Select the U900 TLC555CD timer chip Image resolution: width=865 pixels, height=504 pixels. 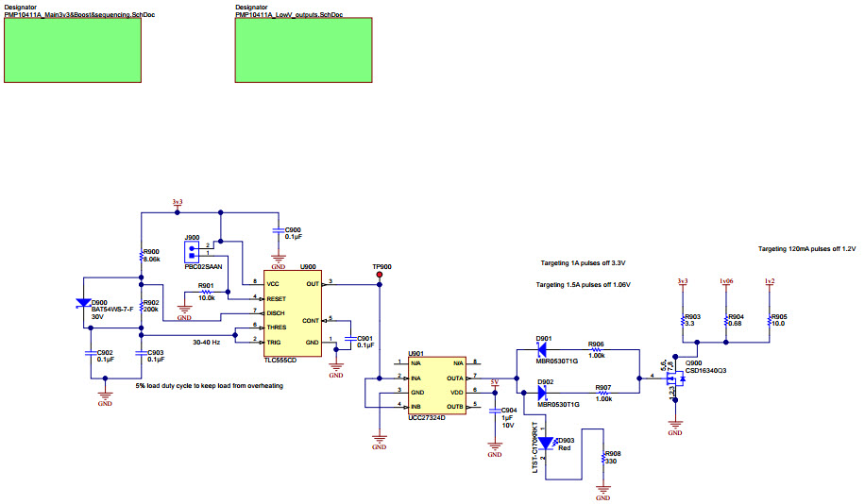[x=293, y=312]
